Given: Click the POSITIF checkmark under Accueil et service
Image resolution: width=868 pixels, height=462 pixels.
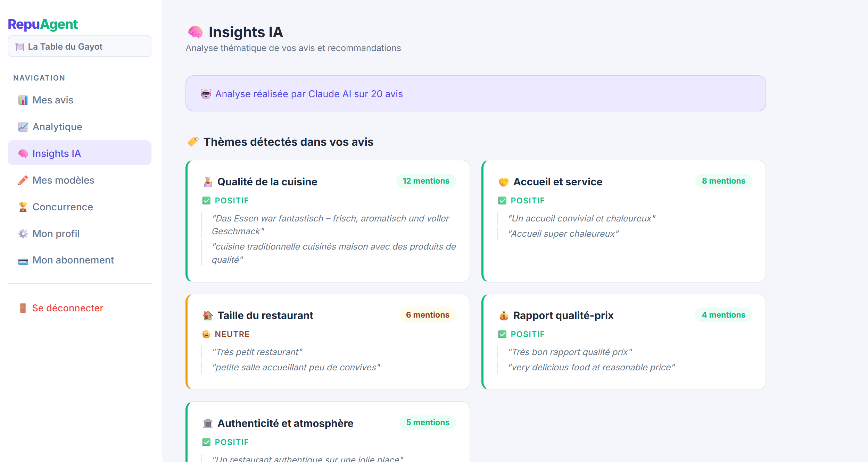Looking at the screenshot, I should (502, 201).
